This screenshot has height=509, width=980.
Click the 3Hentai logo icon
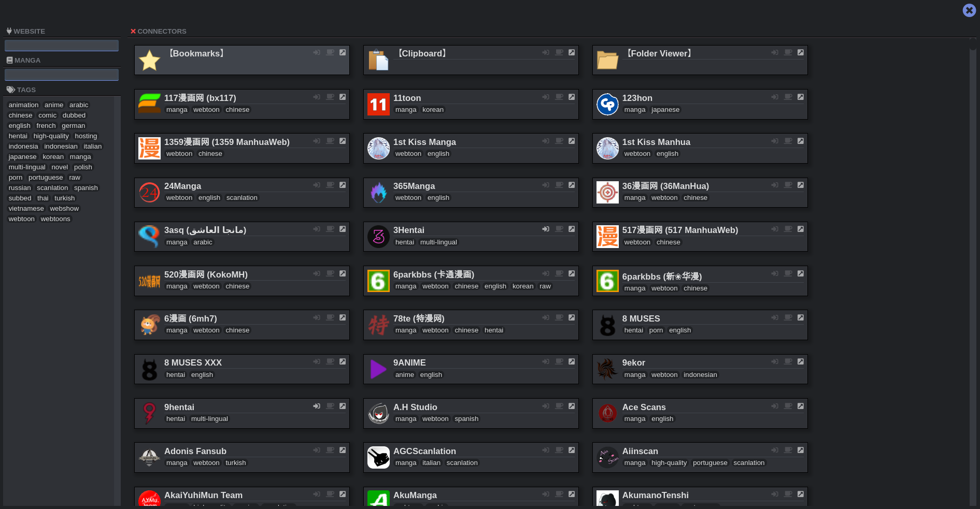378,237
